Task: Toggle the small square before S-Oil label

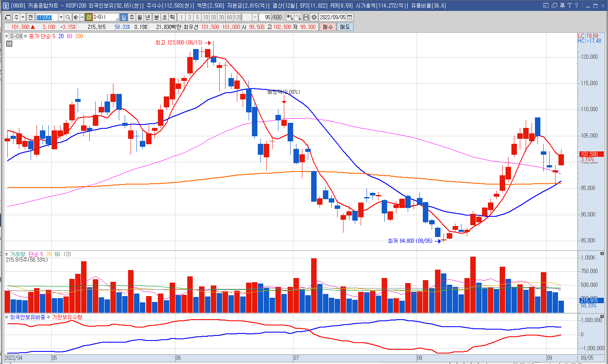Action: point(7,36)
